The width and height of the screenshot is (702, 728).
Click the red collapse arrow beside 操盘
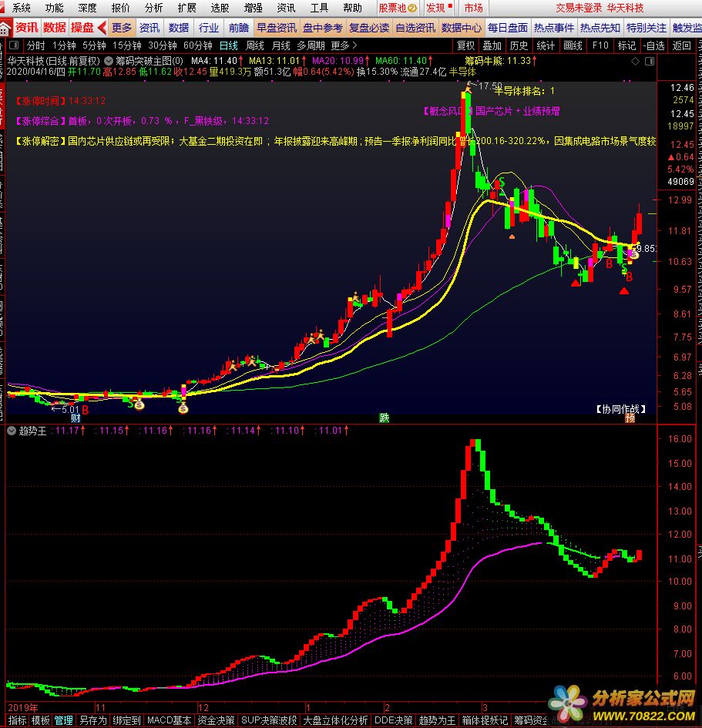point(102,28)
